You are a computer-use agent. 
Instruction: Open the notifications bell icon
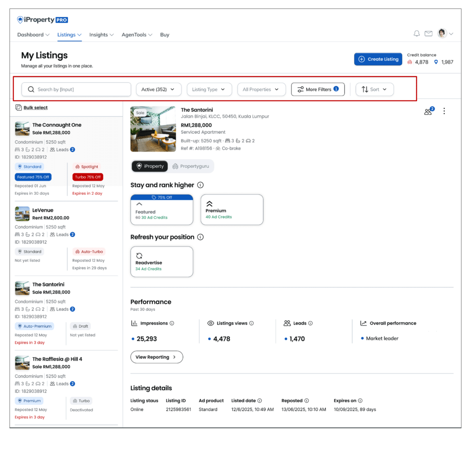416,34
